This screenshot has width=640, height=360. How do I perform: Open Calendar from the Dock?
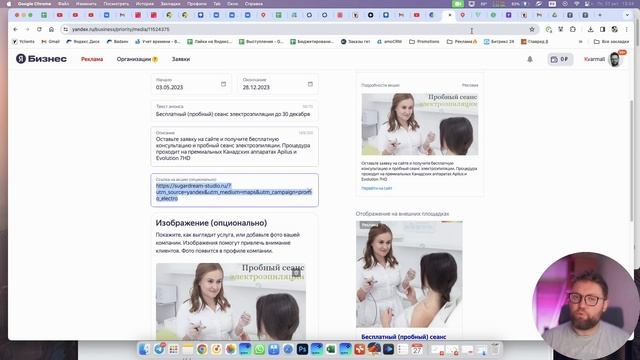tap(417, 349)
